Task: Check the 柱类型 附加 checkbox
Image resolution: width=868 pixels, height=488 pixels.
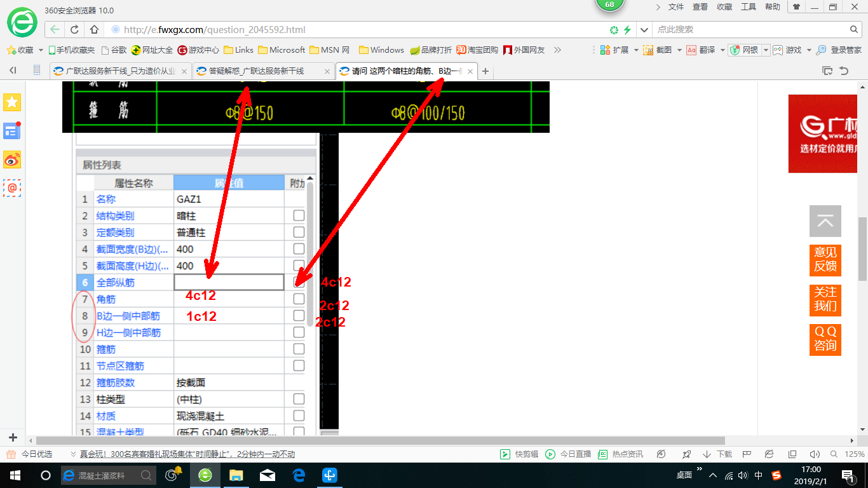Action: 299,399
